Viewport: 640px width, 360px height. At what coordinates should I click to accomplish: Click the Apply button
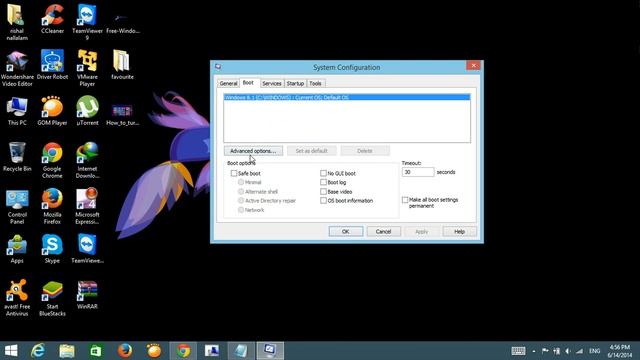coord(421,231)
